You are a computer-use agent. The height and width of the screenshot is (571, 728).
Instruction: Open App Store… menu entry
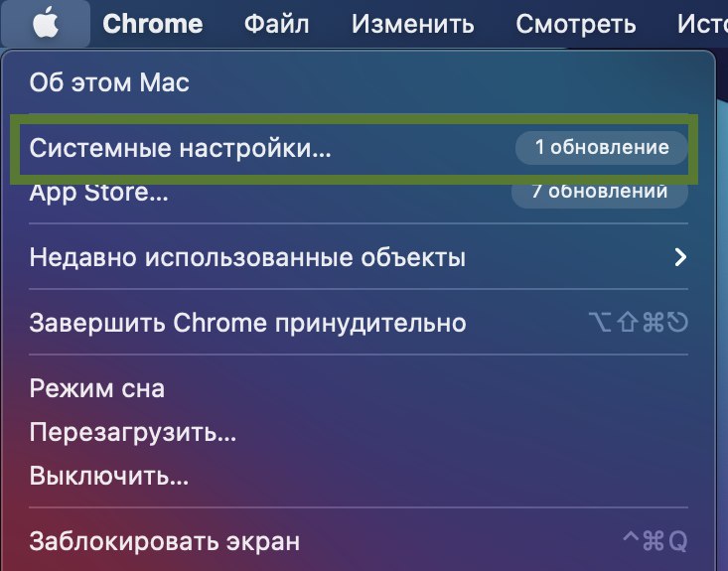tap(358, 193)
